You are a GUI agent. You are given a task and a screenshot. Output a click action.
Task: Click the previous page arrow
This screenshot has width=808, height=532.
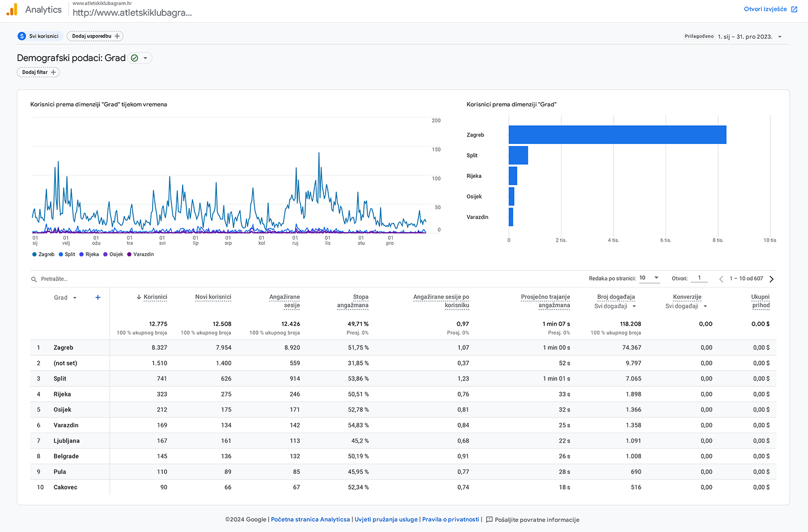pyautogui.click(x=721, y=279)
